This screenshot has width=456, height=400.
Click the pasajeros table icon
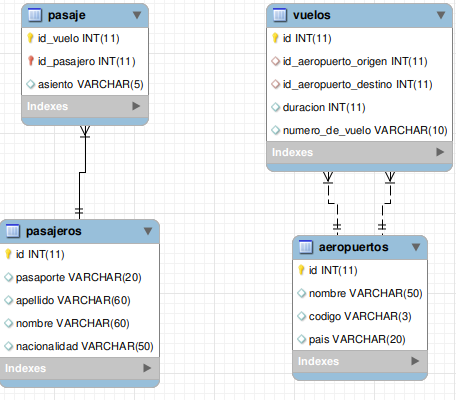click(x=13, y=231)
